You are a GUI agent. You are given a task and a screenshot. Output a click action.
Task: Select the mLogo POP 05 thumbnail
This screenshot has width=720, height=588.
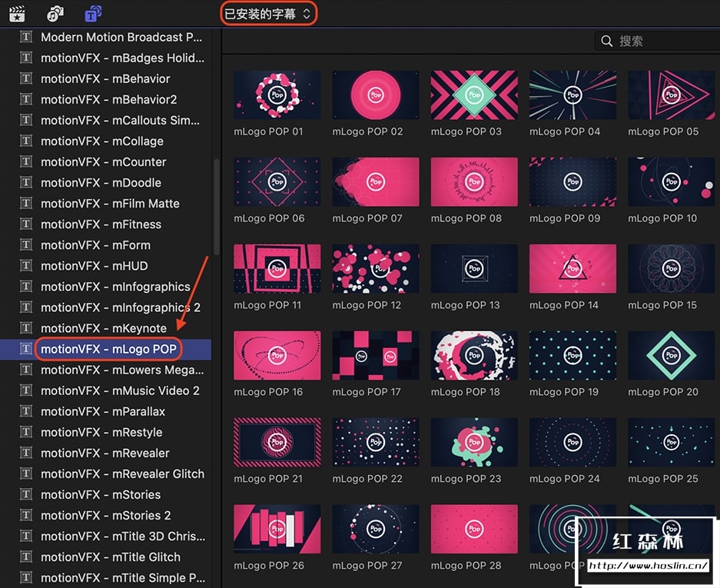tap(672, 95)
